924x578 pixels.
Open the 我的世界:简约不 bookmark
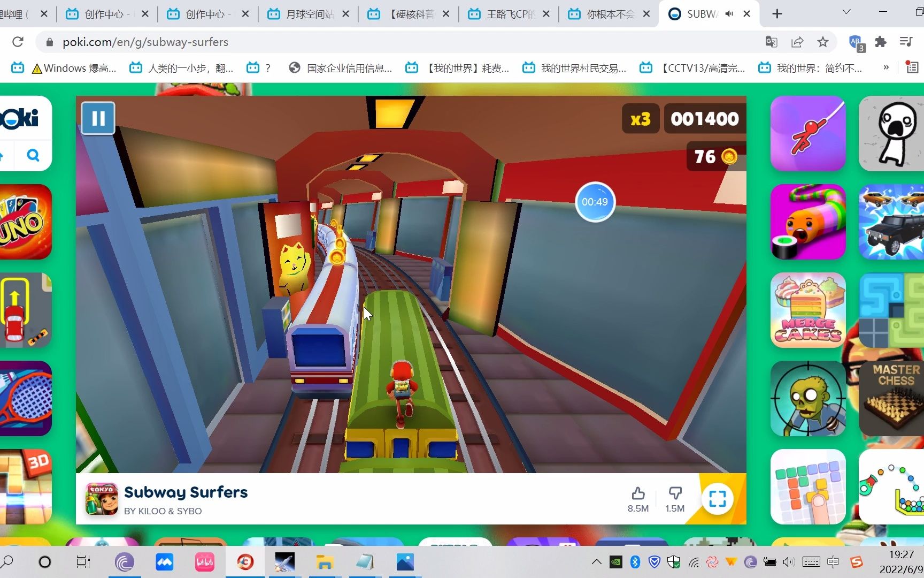[x=811, y=68]
